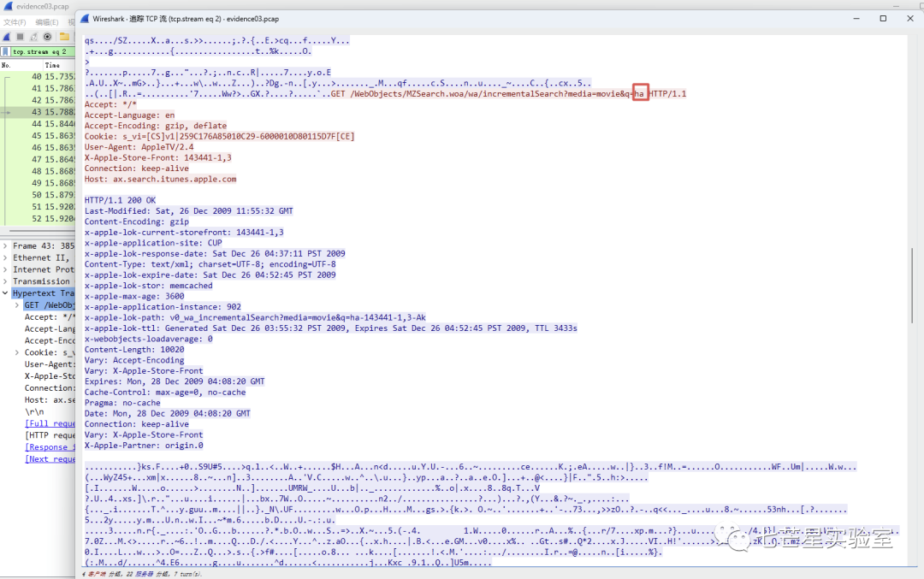Select the User-Agent detail row

[x=50, y=364]
